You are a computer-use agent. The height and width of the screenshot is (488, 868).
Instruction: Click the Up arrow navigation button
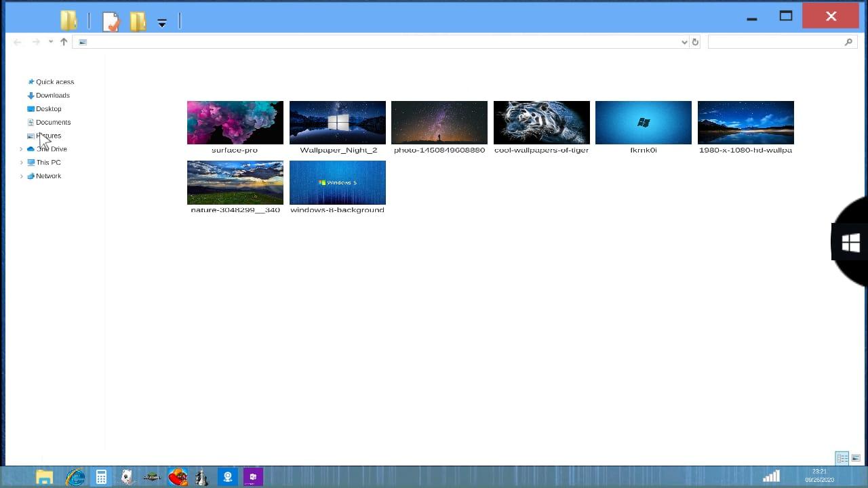point(64,42)
